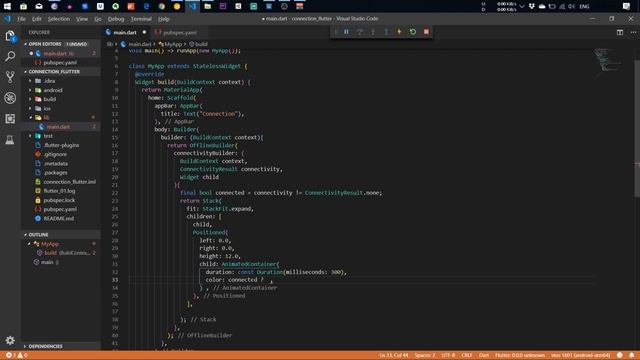
Task: Select main function in the Outline
Action: coord(47,262)
